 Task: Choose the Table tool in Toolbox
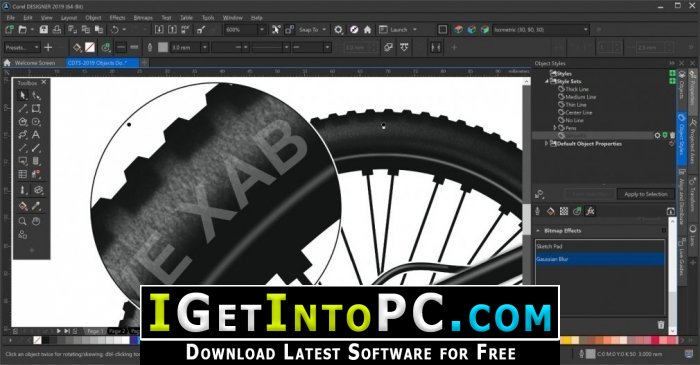[x=23, y=174]
